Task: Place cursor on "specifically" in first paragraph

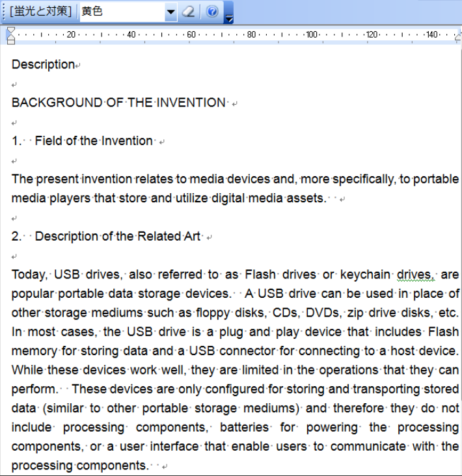Action: point(360,179)
